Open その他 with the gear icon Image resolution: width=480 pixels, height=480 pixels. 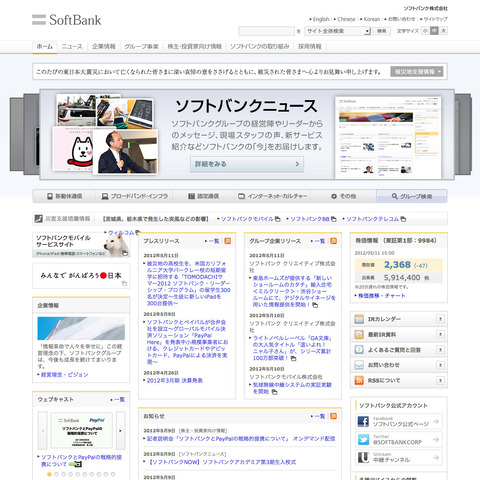pyautogui.click(x=343, y=196)
